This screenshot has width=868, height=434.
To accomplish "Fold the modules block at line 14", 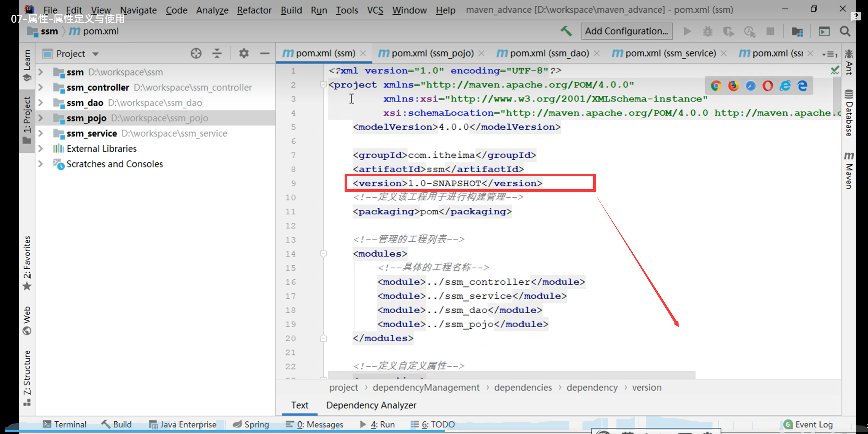I will pyautogui.click(x=323, y=254).
